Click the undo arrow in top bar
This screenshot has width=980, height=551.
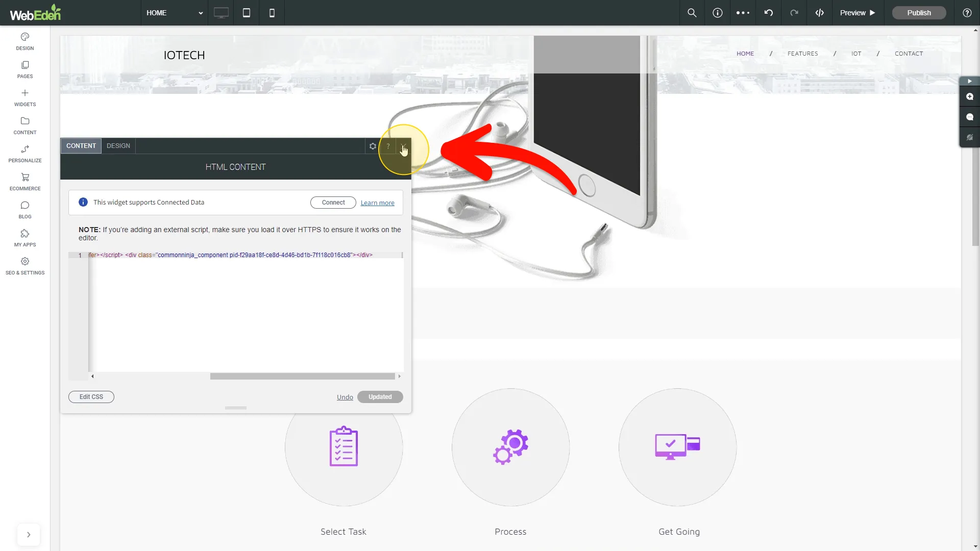(x=769, y=13)
